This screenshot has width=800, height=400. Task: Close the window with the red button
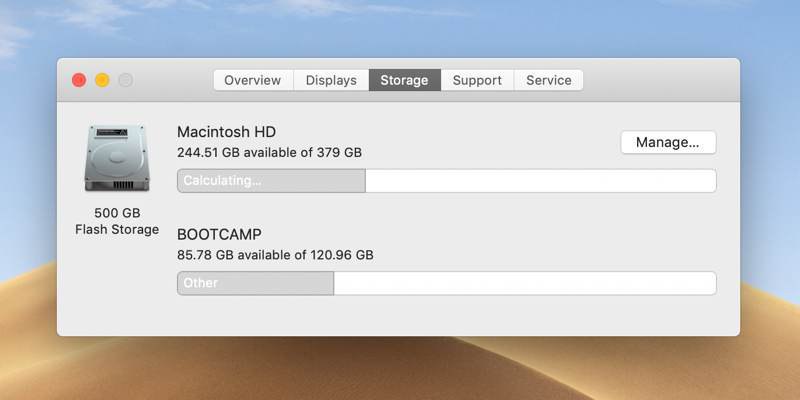pos(79,80)
